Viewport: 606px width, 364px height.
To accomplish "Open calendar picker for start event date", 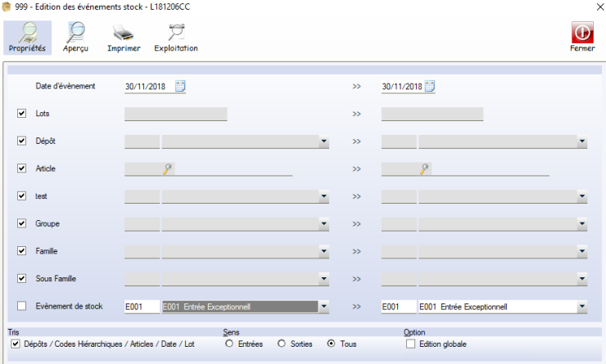I will pos(180,87).
